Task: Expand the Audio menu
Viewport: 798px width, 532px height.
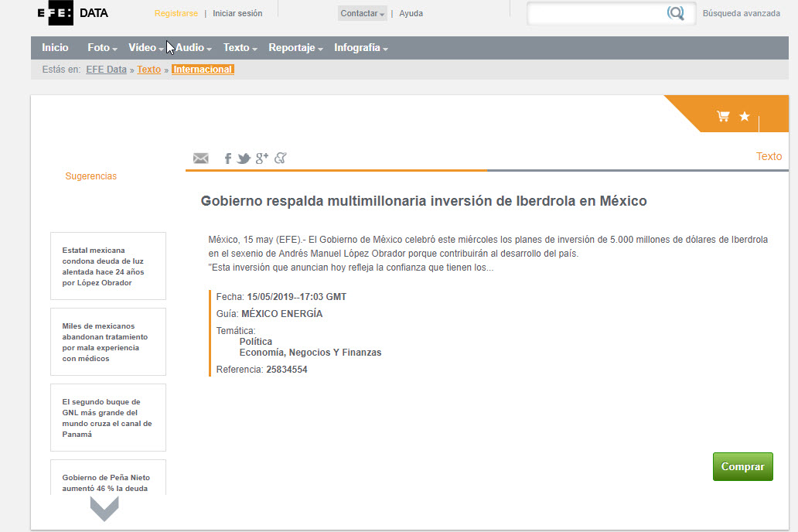Action: [x=193, y=48]
